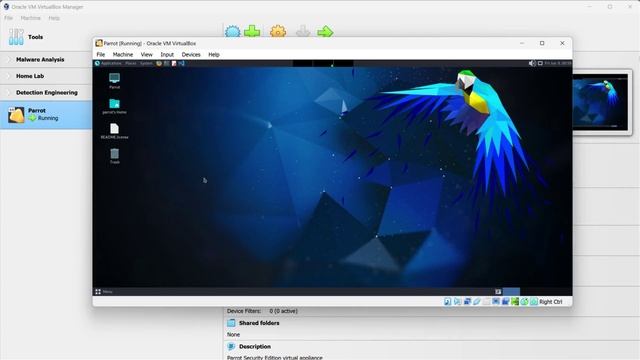Click the Device Filters value text

(x=283, y=311)
